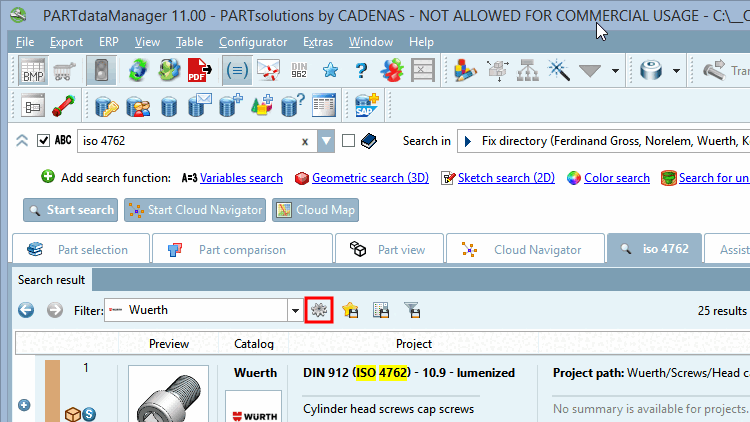Tick the checkbox beside the book icon
750x422 pixels.
click(x=348, y=141)
